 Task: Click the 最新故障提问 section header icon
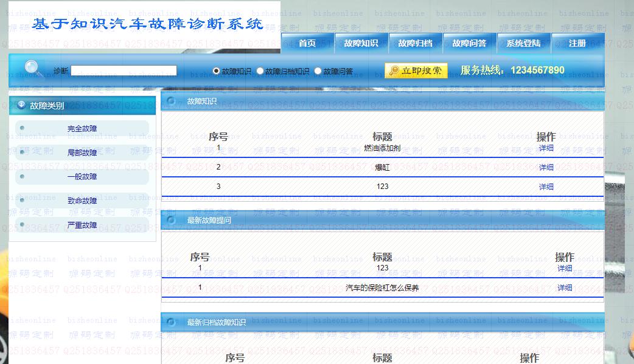click(x=171, y=220)
